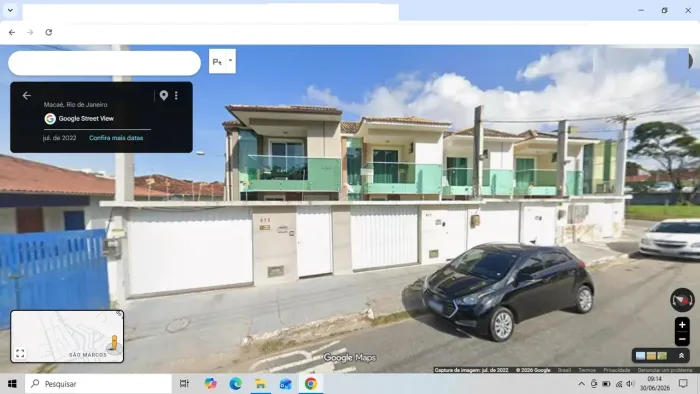Open the network tray icon

(619, 384)
